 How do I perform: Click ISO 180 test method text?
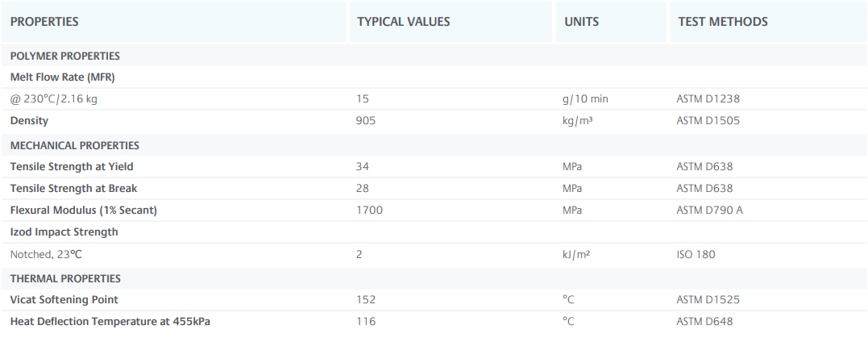pyautogui.click(x=696, y=254)
